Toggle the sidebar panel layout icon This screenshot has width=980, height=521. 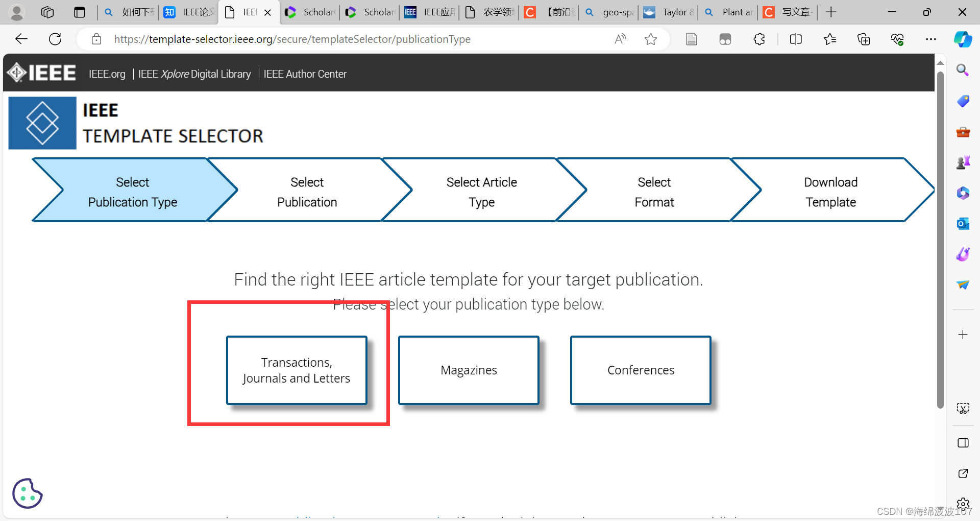pos(963,443)
